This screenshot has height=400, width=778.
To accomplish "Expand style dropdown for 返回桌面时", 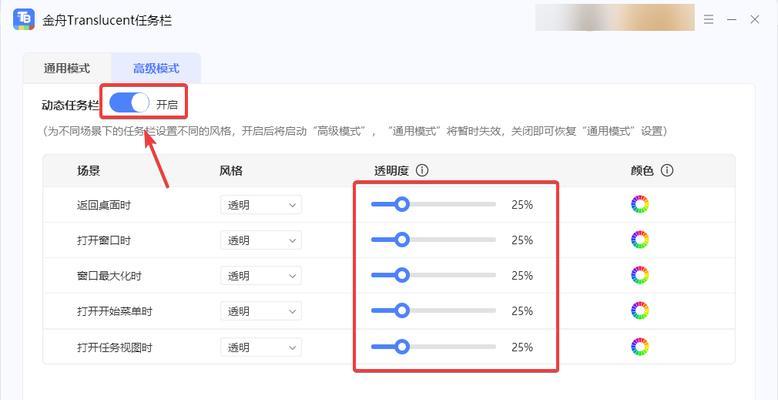I will coord(261,205).
